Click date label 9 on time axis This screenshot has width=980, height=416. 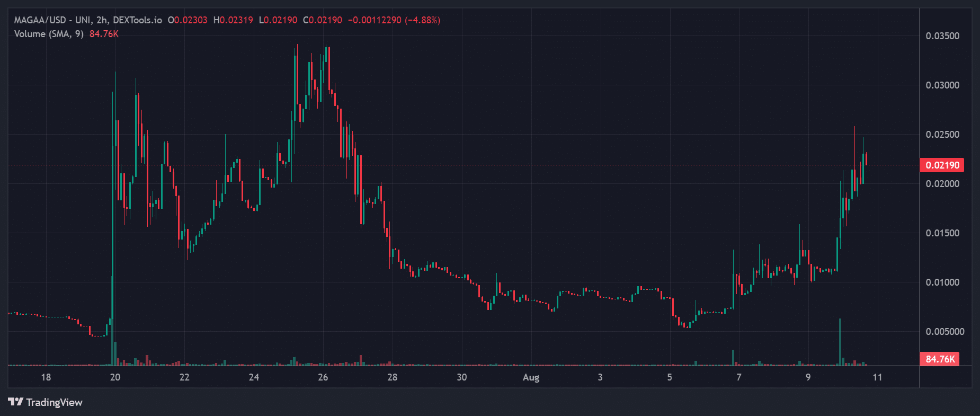(x=808, y=377)
